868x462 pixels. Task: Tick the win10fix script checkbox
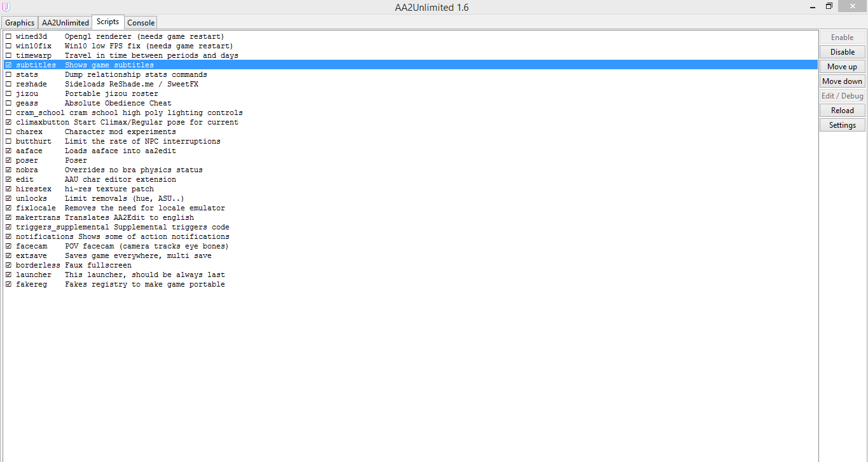(8, 46)
